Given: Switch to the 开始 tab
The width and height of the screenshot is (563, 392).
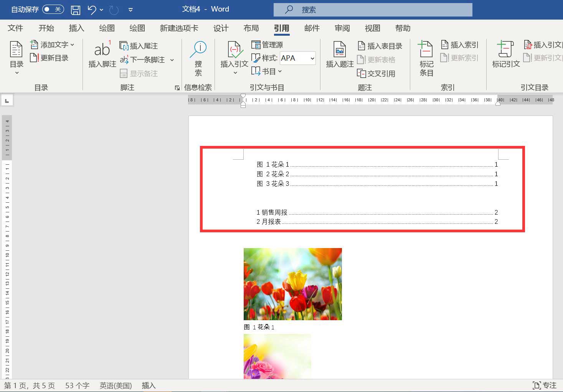Looking at the screenshot, I should pyautogui.click(x=46, y=28).
